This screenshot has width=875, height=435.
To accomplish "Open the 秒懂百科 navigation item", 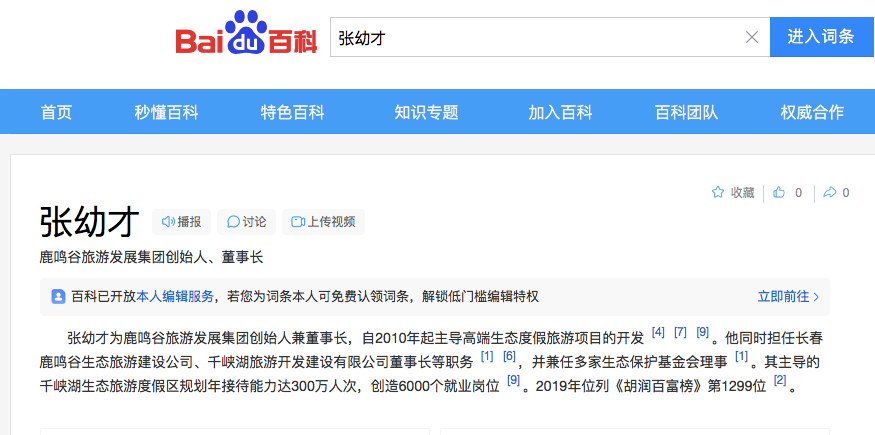I will pos(166,112).
